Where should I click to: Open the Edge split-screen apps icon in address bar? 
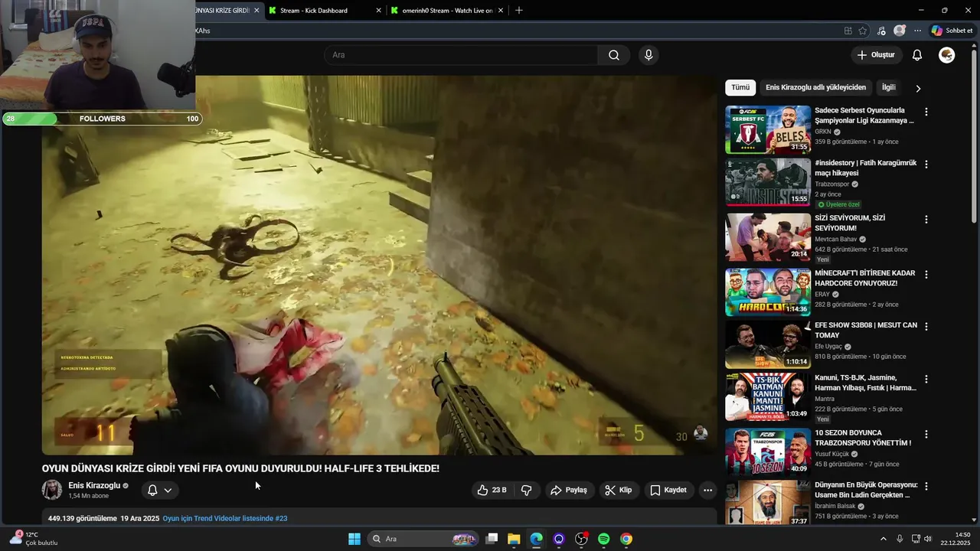(x=848, y=31)
